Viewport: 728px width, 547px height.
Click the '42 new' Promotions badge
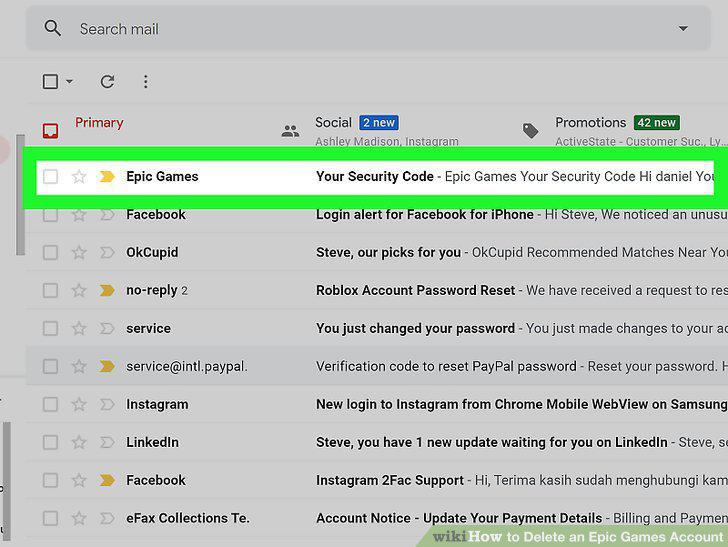click(x=656, y=123)
